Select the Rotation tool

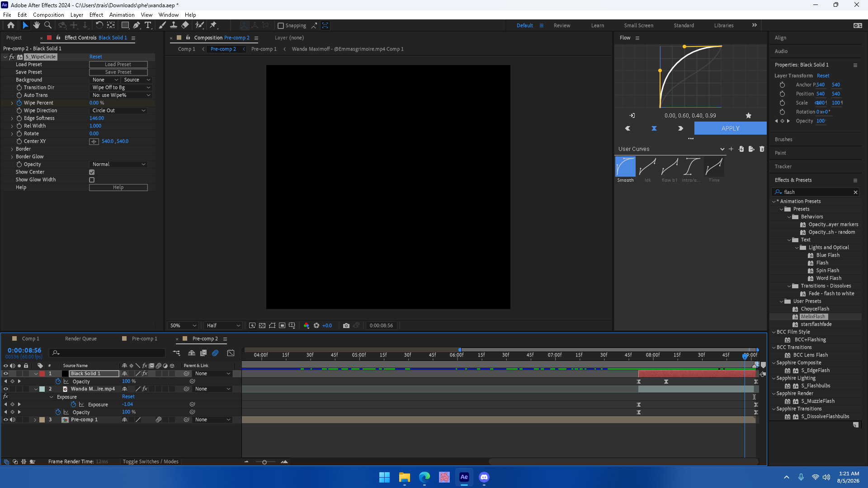[x=99, y=25]
